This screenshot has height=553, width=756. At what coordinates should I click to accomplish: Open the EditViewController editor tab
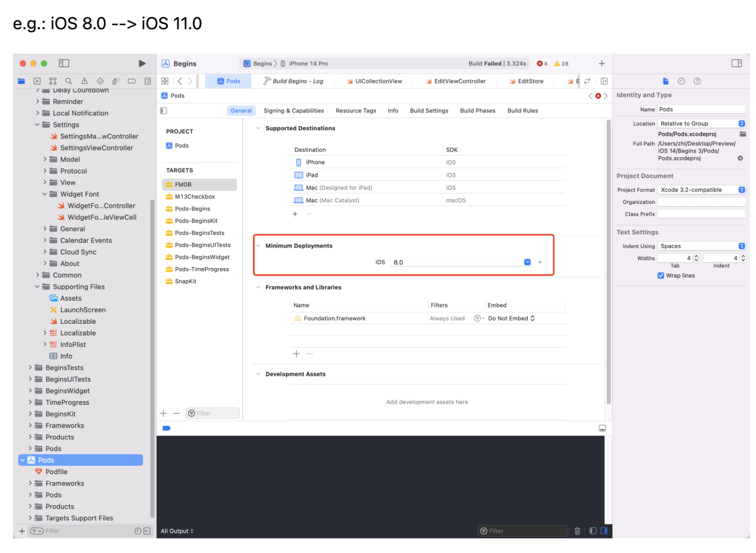455,81
